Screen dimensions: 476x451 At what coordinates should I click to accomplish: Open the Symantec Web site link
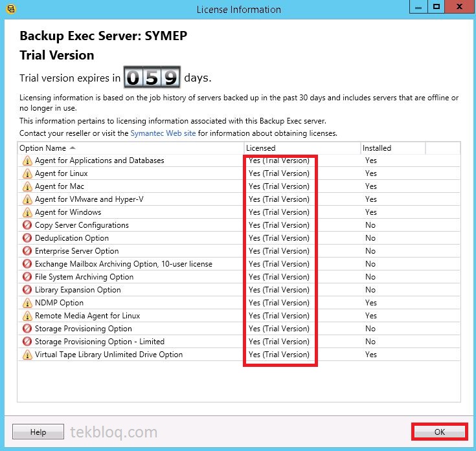pos(163,133)
